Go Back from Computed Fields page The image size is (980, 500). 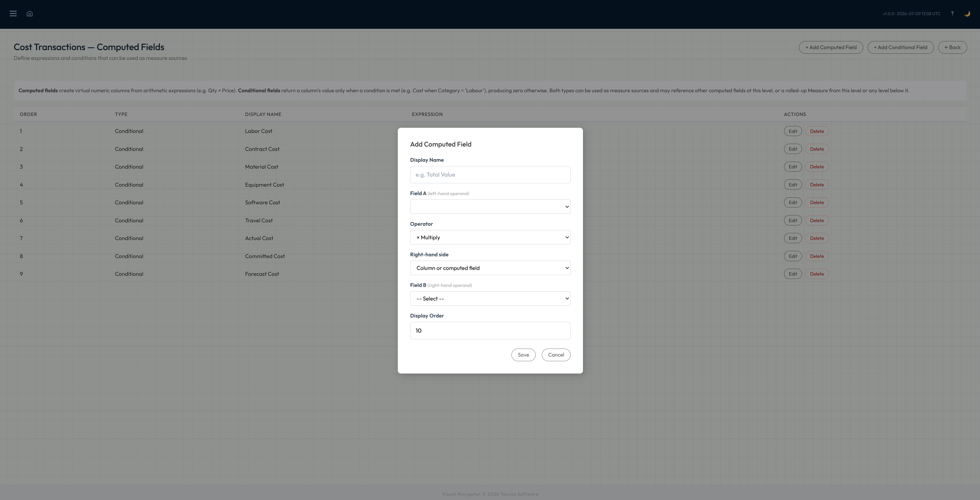(x=952, y=48)
